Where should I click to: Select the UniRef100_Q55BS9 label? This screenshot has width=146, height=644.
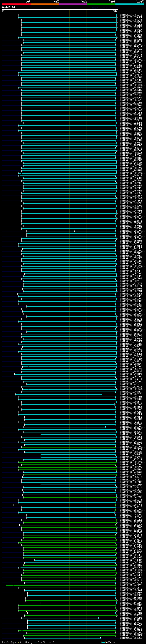(131, 402)
